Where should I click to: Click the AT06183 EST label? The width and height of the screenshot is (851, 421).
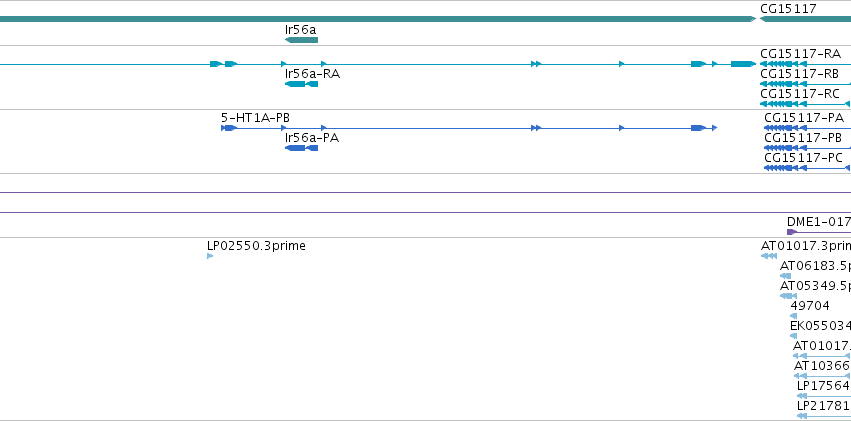(x=815, y=266)
